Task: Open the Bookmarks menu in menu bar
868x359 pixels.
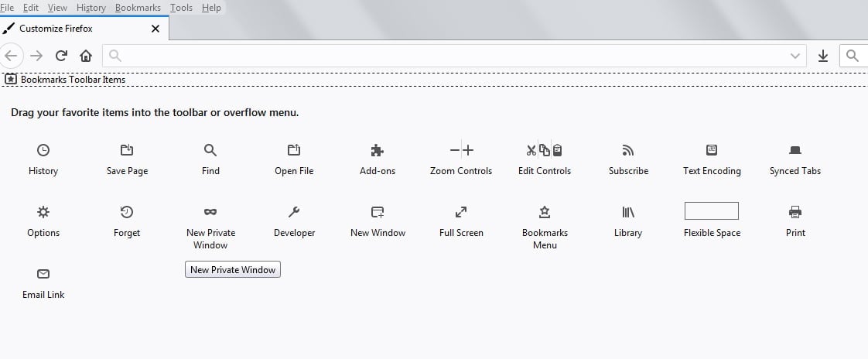Action: pyautogui.click(x=138, y=8)
